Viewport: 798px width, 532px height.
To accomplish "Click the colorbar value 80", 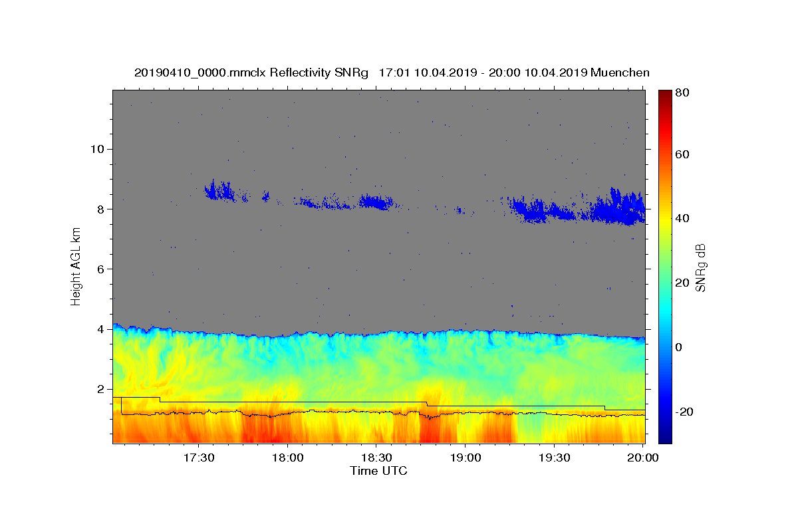I will [x=683, y=93].
